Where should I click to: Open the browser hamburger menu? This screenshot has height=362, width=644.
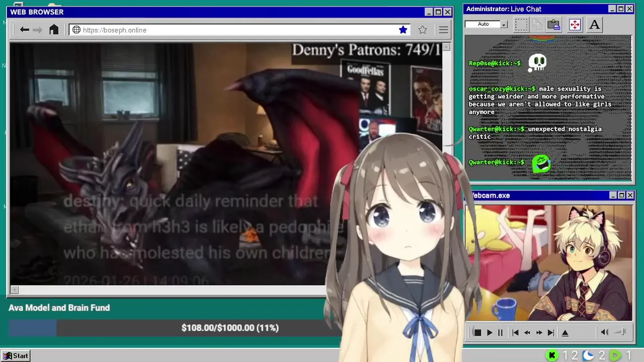(x=443, y=30)
